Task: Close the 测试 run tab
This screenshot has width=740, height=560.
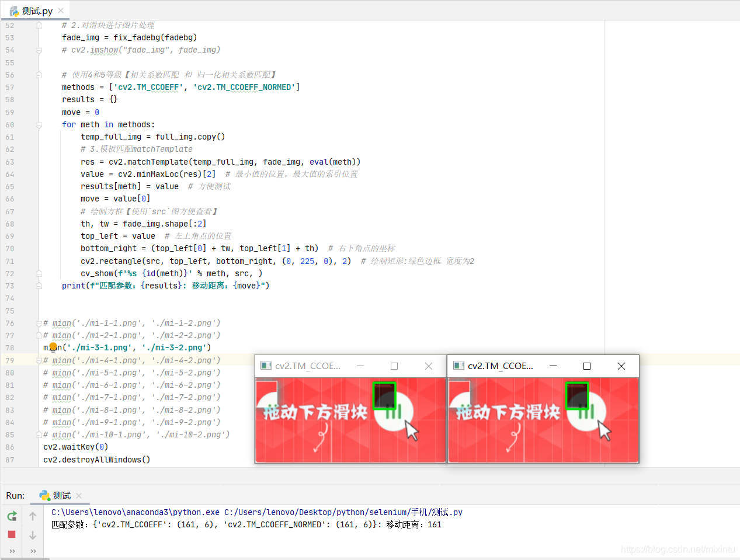Action: 79,496
